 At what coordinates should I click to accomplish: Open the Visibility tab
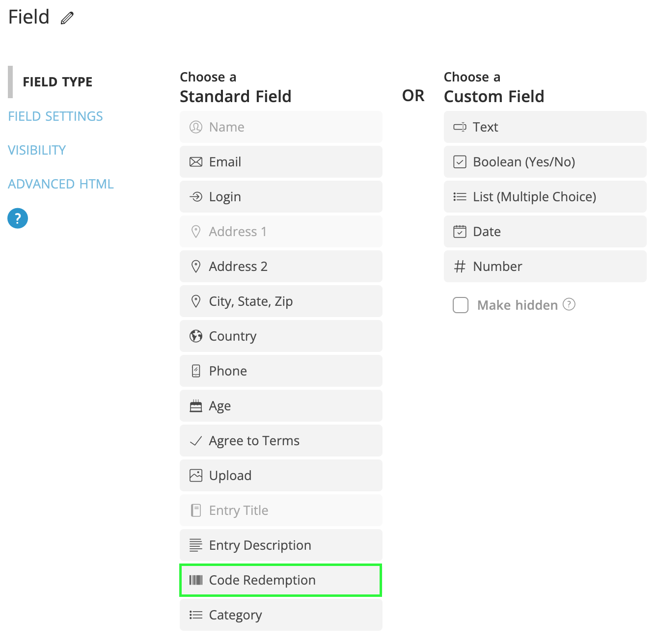pyautogui.click(x=37, y=150)
